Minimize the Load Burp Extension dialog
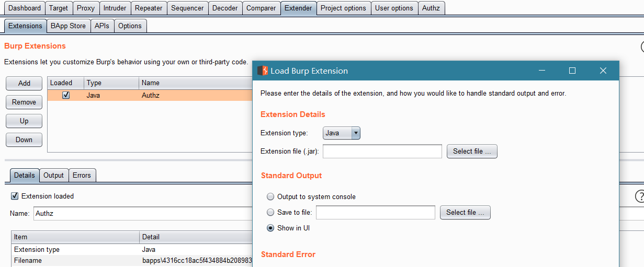This screenshot has height=267, width=644. (542, 71)
